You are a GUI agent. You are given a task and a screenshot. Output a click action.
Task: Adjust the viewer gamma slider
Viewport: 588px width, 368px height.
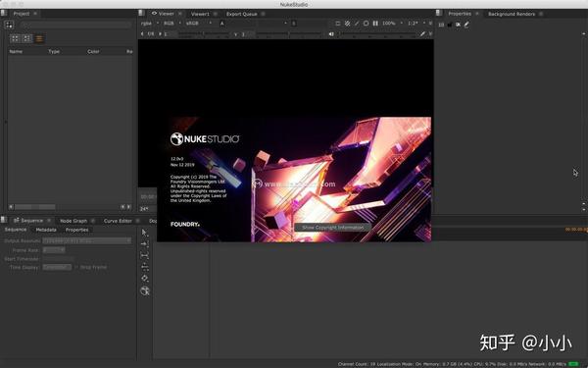tap(289, 34)
